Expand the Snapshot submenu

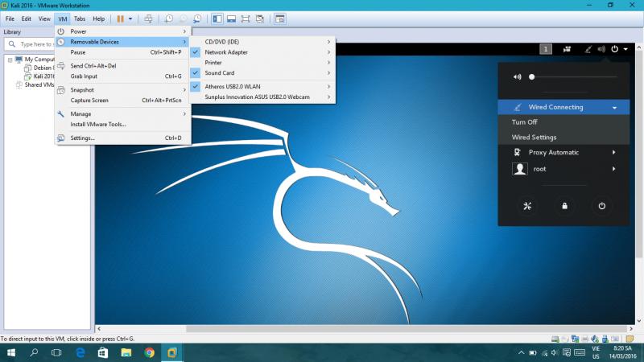[123, 90]
